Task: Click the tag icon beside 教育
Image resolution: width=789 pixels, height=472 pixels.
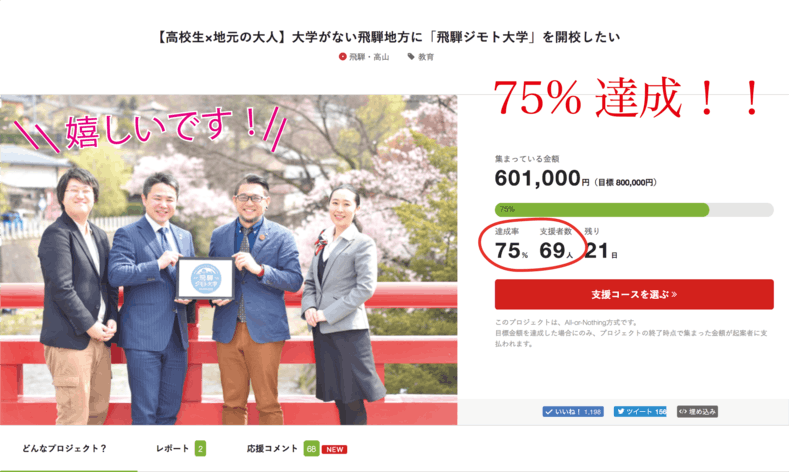Action: (x=411, y=57)
